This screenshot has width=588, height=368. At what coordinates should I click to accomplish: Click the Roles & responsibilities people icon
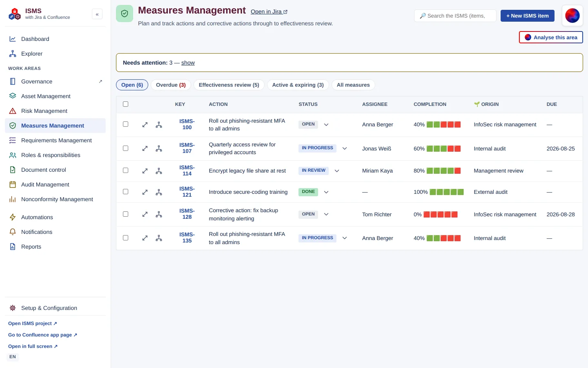point(13,155)
